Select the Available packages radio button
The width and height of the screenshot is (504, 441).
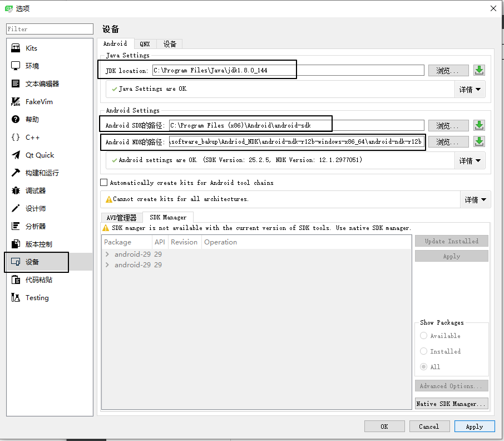pyautogui.click(x=423, y=335)
